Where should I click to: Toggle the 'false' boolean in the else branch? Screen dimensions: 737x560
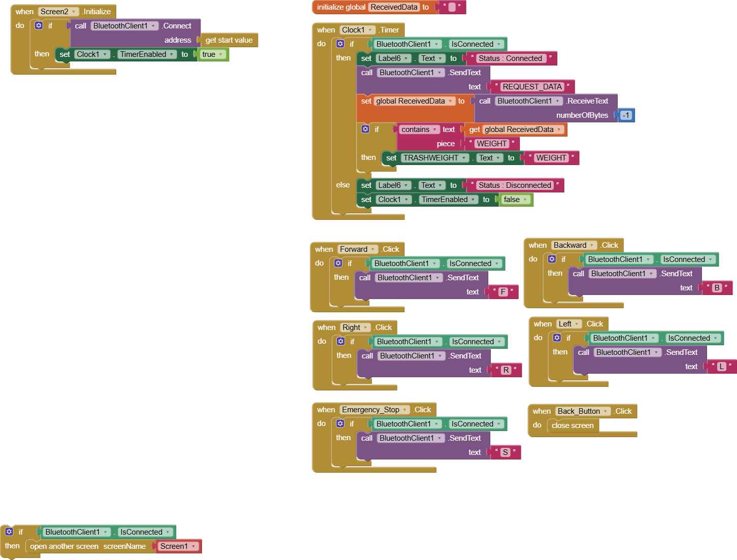515,200
